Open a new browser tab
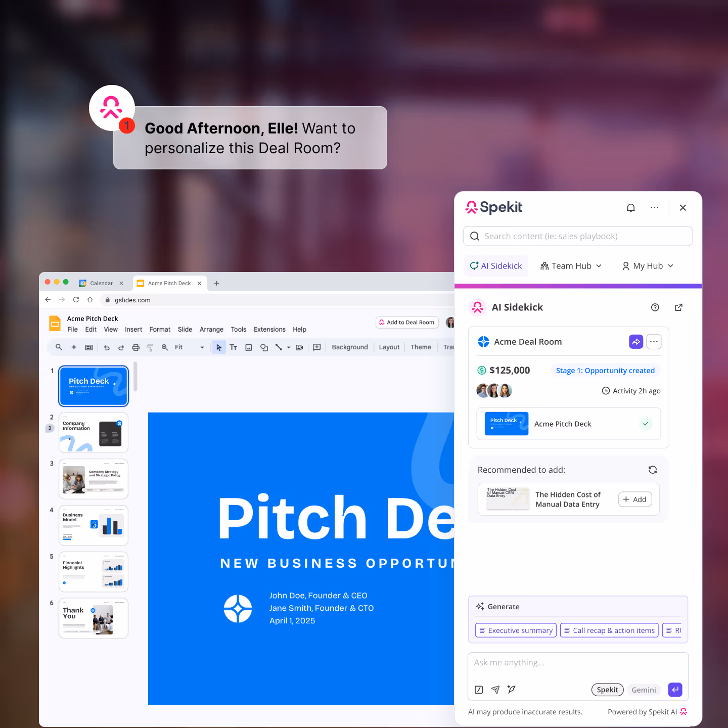The width and height of the screenshot is (728, 728). pos(216,283)
